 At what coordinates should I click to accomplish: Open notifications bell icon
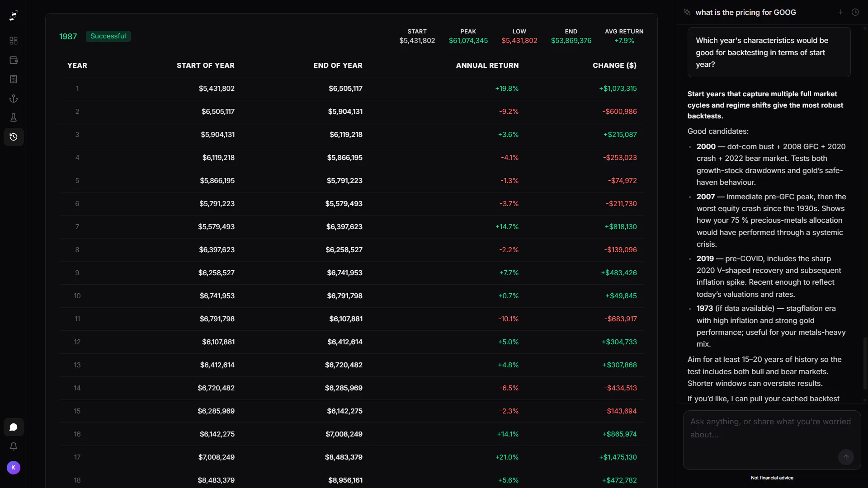click(x=14, y=446)
